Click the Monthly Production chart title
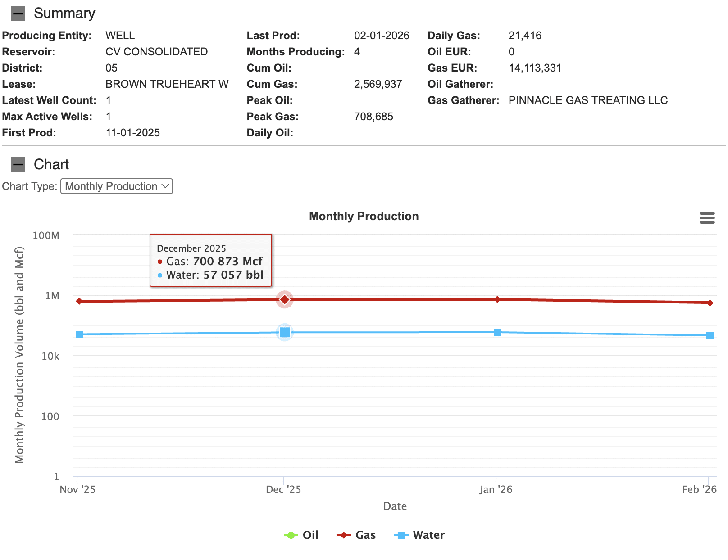Screen dimensions: 728x560 (364, 216)
